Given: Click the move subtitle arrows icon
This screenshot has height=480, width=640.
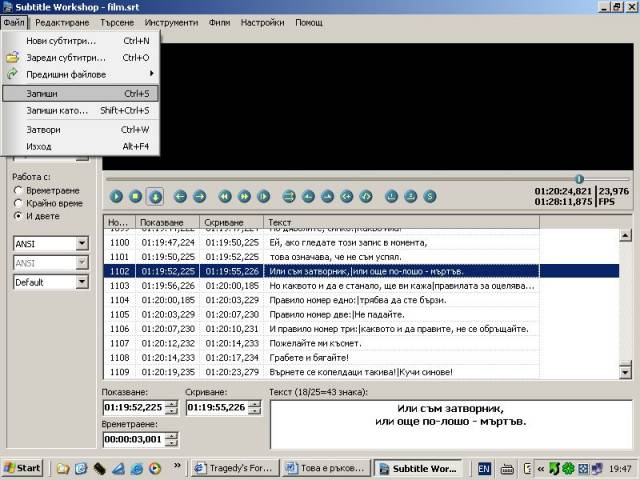Looking at the screenshot, I should coord(289,197).
